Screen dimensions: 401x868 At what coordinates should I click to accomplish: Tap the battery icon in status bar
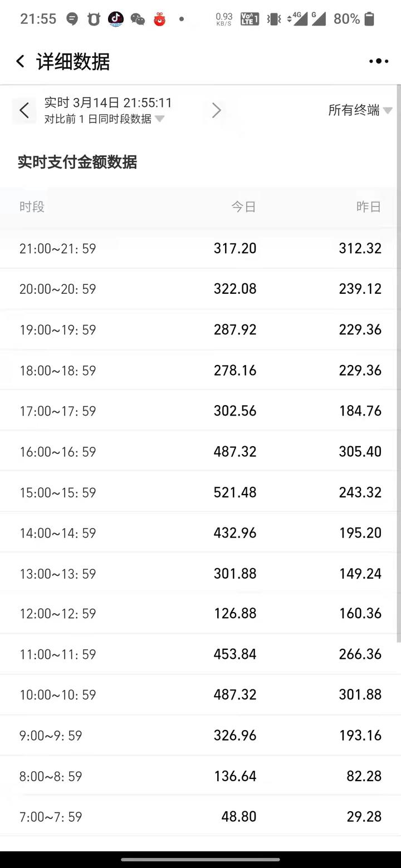click(x=369, y=19)
